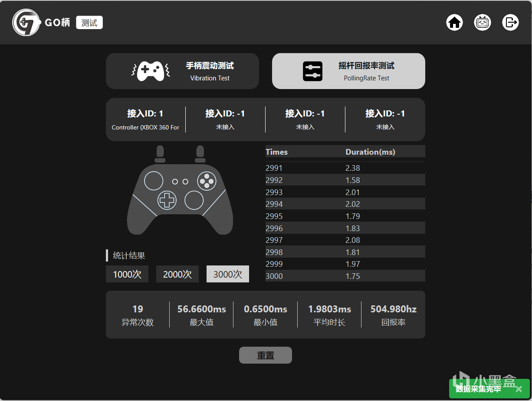Click the GO柄 G7 logo icon
The image size is (532, 401).
tap(26, 22)
